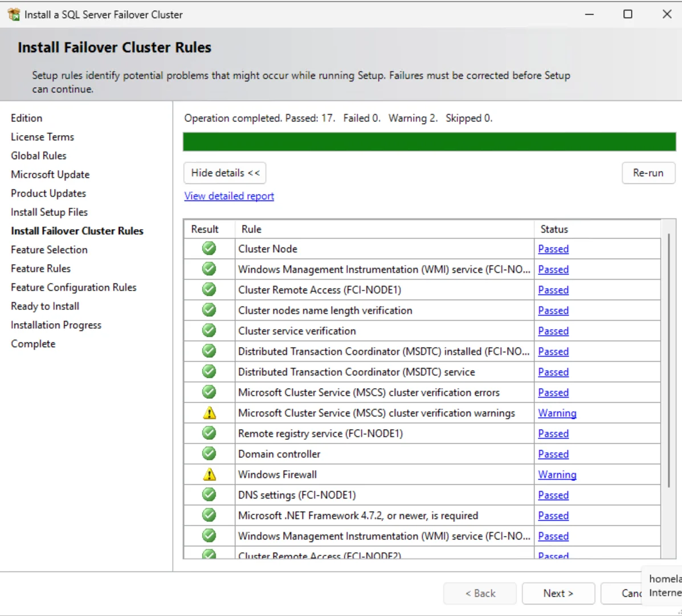Click the Cluster Node rule name

[268, 249]
